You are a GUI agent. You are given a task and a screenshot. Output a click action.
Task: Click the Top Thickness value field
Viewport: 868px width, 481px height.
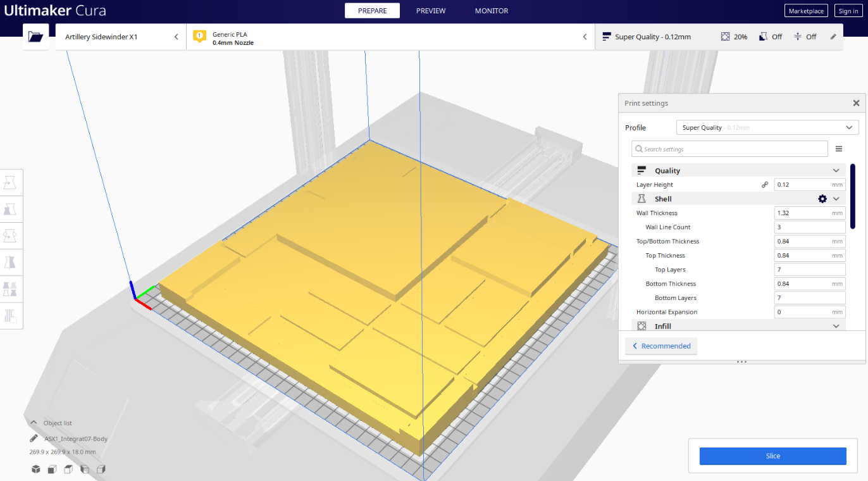point(810,256)
